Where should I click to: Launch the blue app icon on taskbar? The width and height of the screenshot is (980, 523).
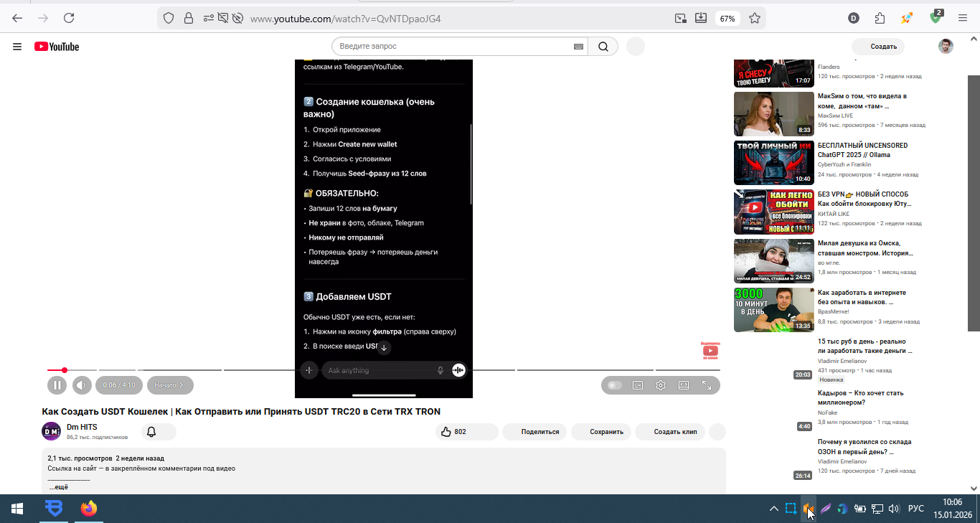click(53, 509)
